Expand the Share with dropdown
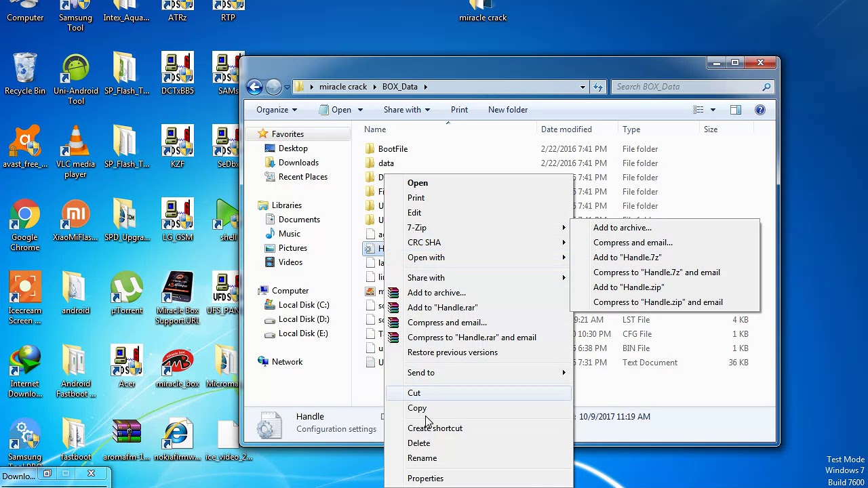Screen dimensions: 868x488 click(406, 110)
